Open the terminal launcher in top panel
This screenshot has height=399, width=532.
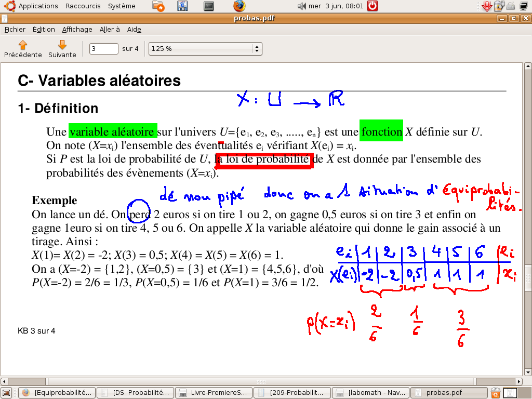(x=209, y=6)
